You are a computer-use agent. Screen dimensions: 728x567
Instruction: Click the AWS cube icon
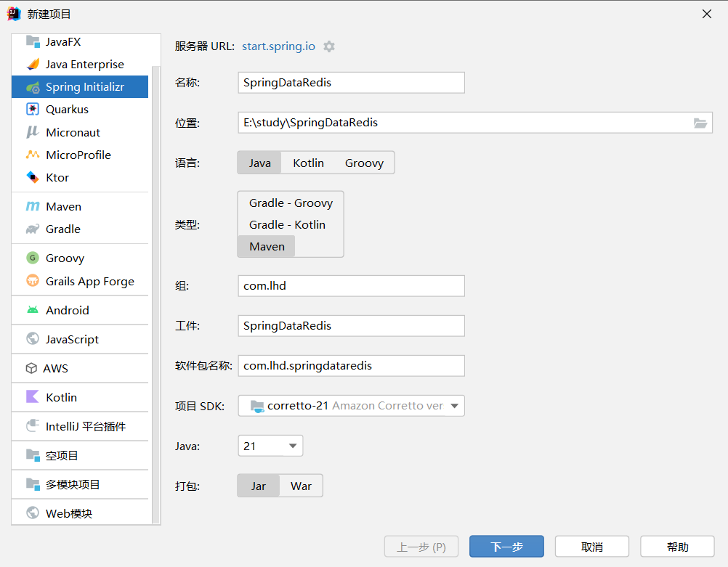tap(31, 368)
